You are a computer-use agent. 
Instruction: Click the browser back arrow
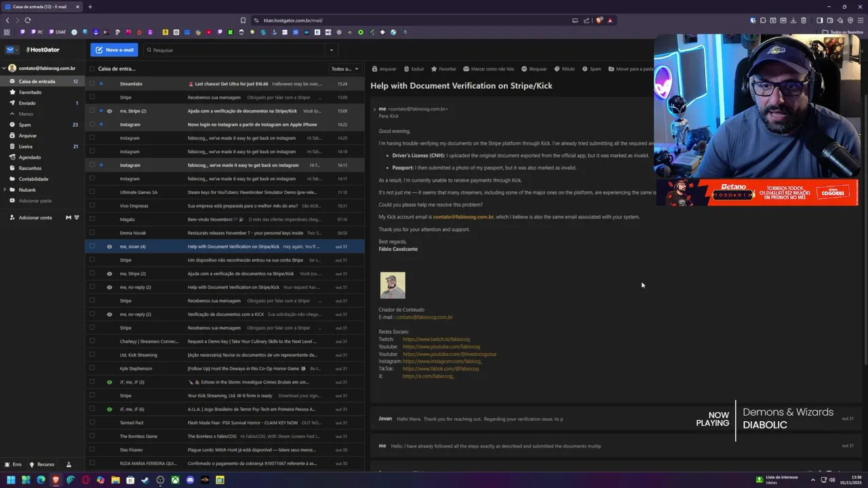[x=7, y=20]
